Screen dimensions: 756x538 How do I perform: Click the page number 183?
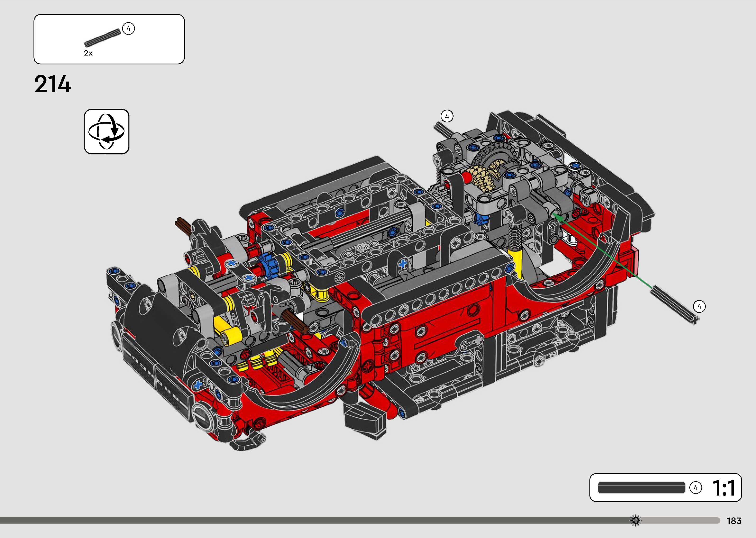734,521
